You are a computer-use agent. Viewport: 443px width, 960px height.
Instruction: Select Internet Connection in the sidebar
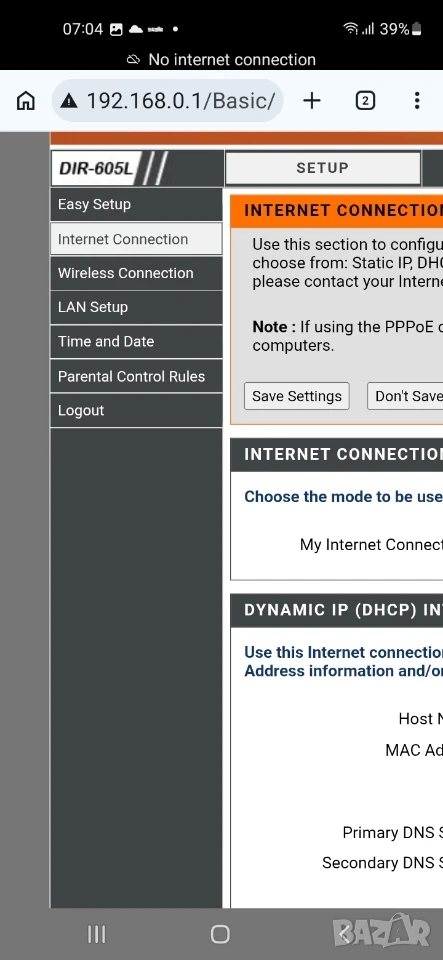pos(136,239)
